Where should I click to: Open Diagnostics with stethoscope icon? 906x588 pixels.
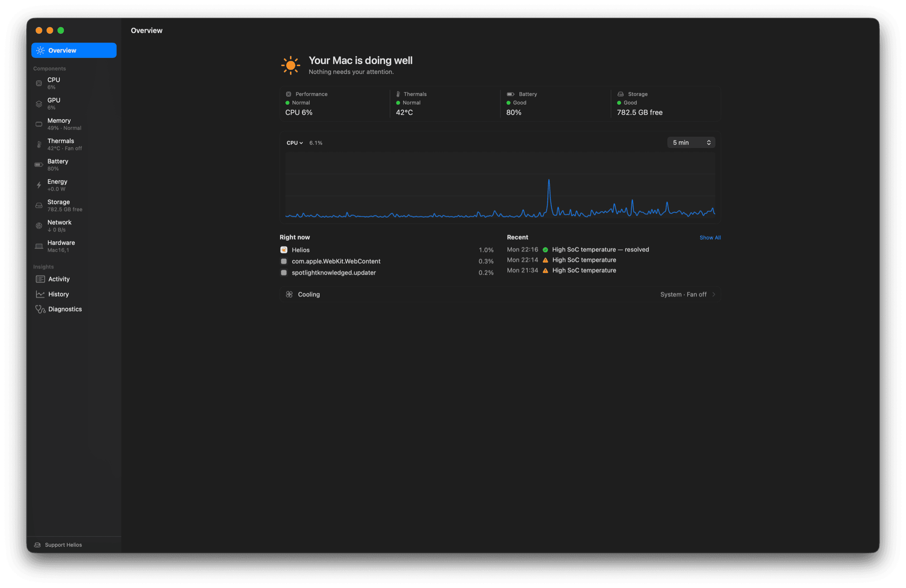pos(74,309)
